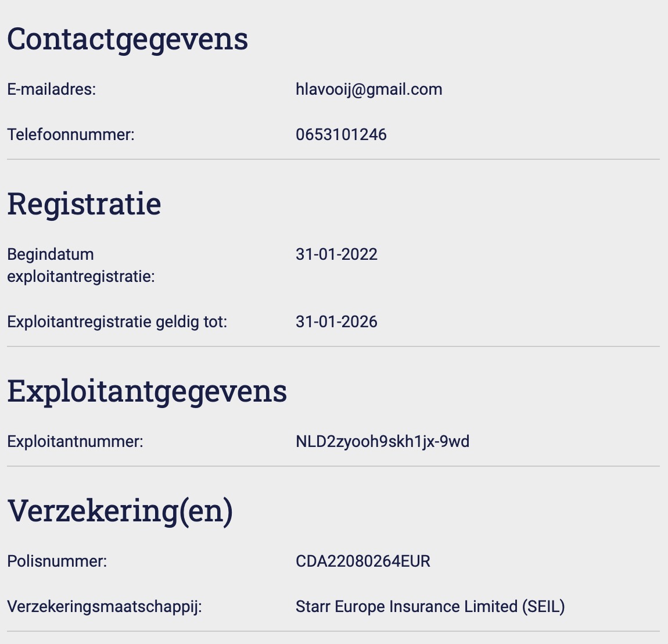Select Starr Europe Insurance Limited (SEIL) text
Image resolution: width=668 pixels, height=644 pixels.
[x=430, y=606]
